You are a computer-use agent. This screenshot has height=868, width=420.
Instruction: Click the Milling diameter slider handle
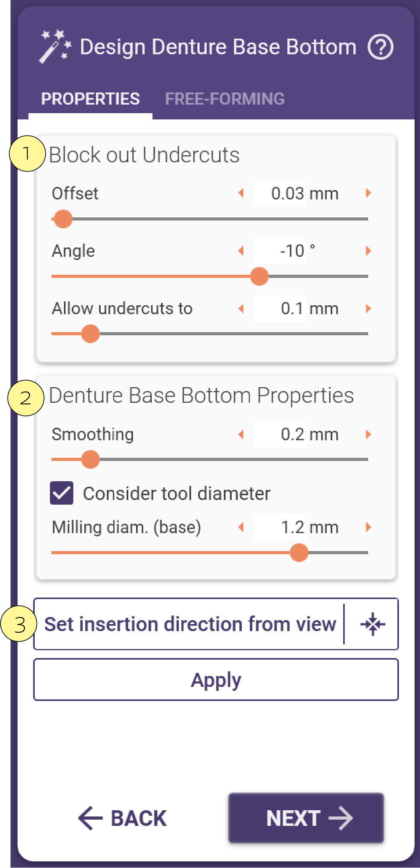(x=299, y=553)
